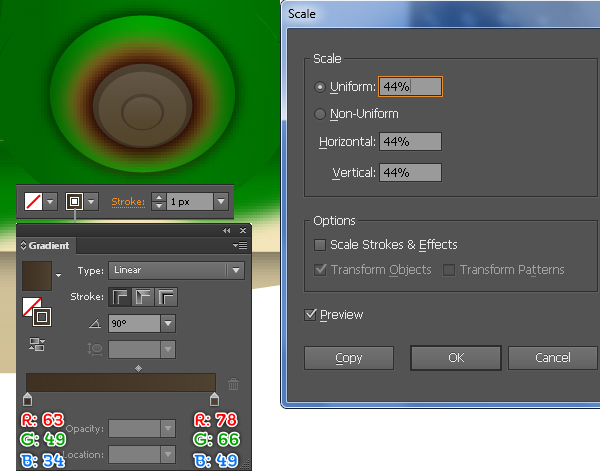The width and height of the screenshot is (600, 474).
Task: Click the Copy button in Scale dialog
Action: pyautogui.click(x=349, y=358)
